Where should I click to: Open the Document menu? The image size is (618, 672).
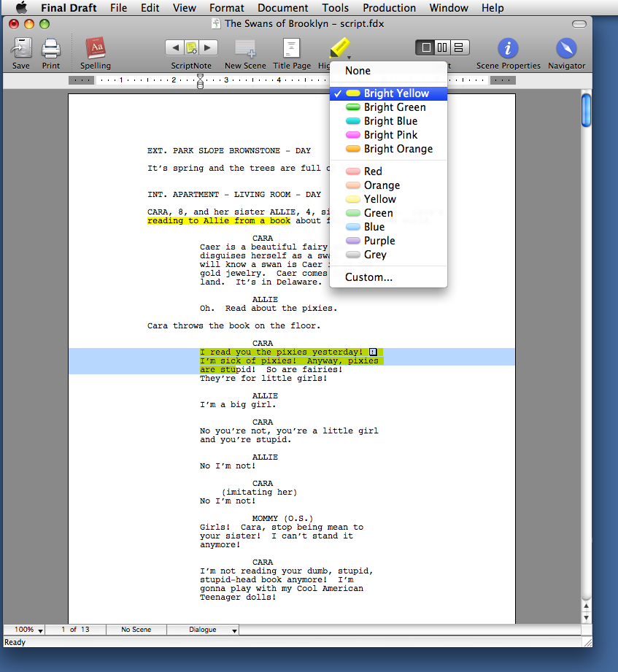coord(282,8)
